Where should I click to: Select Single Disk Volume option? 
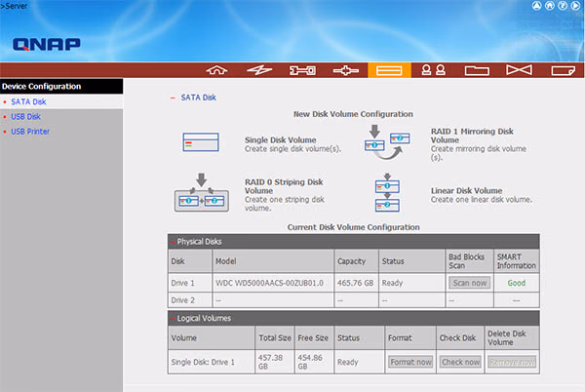coord(281,139)
